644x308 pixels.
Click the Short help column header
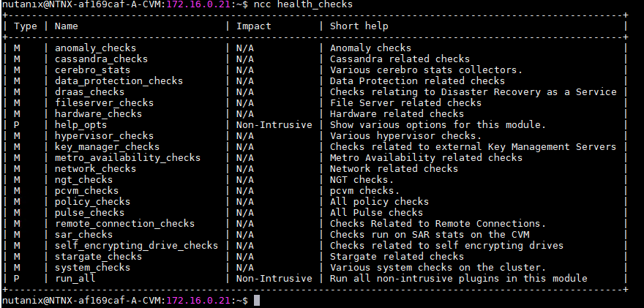(359, 26)
